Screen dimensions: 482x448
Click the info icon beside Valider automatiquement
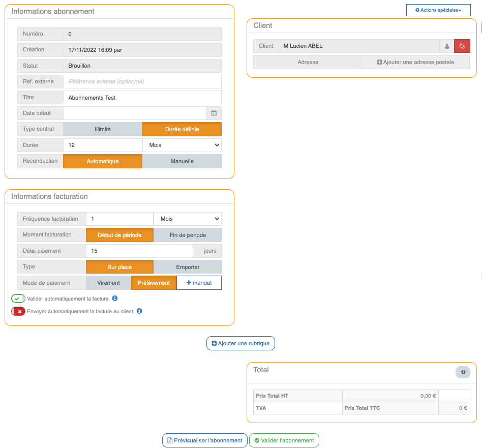pos(115,298)
